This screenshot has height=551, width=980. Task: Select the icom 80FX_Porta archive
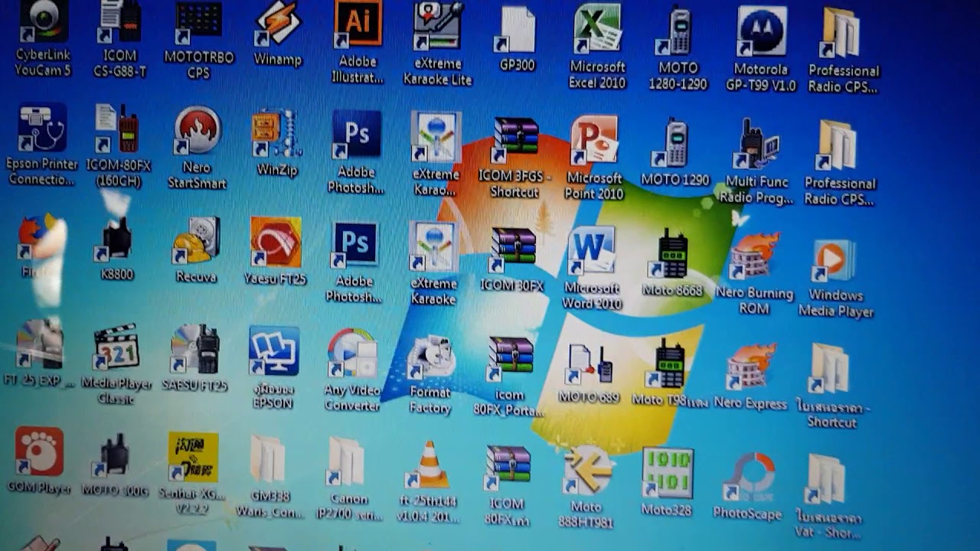click(x=510, y=377)
